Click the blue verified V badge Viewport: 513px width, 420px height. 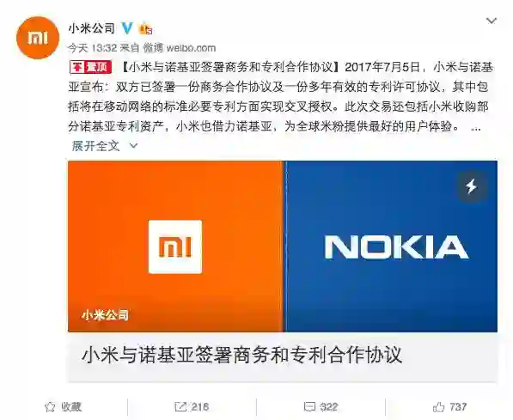pos(127,28)
